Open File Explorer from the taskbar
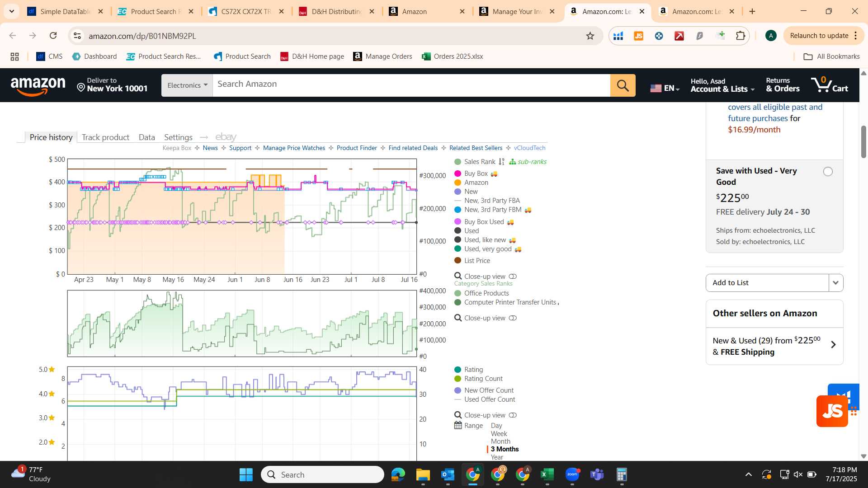Image resolution: width=868 pixels, height=488 pixels. coord(423,474)
